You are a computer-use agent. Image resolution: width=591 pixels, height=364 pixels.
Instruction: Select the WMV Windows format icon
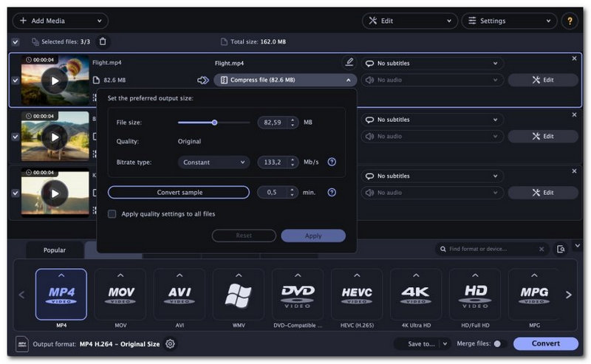239,295
